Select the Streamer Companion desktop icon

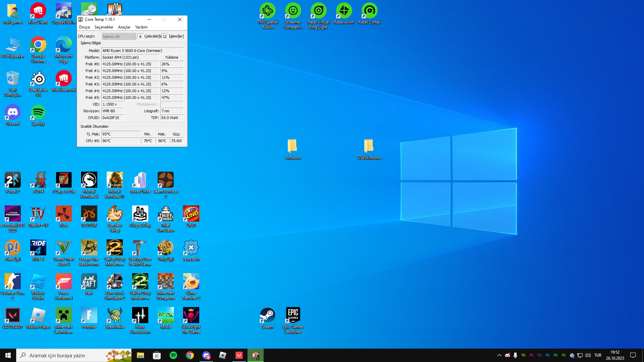tap(293, 16)
